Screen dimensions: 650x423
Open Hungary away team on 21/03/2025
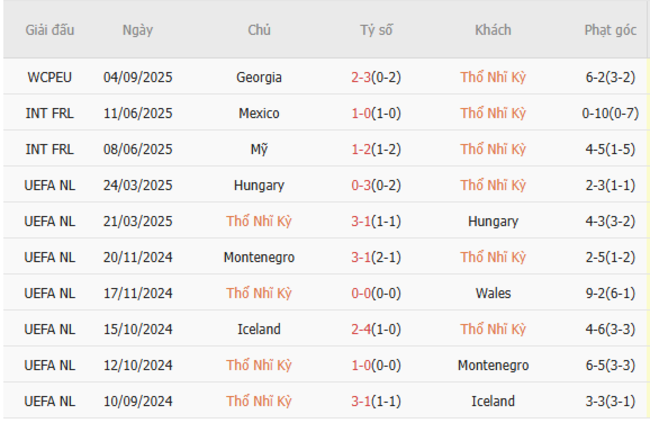pyautogui.click(x=493, y=221)
